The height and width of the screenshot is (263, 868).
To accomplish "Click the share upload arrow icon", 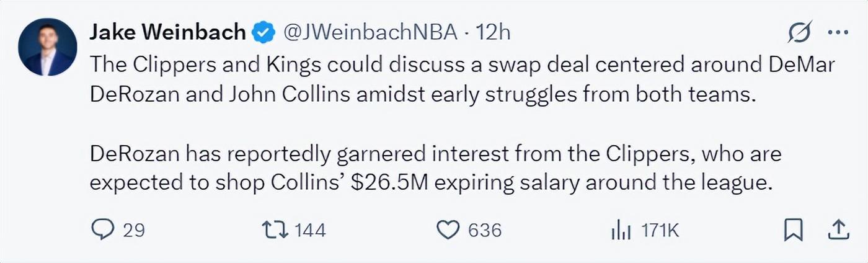I will (x=838, y=230).
